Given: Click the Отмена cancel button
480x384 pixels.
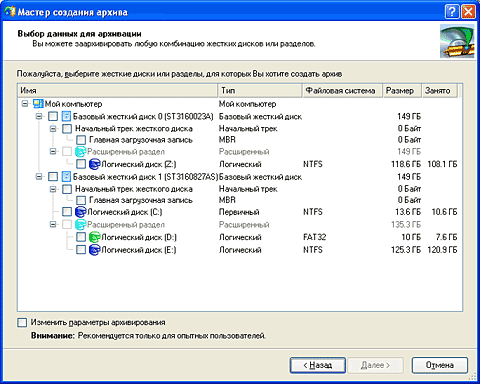Looking at the screenshot, I should point(440,365).
